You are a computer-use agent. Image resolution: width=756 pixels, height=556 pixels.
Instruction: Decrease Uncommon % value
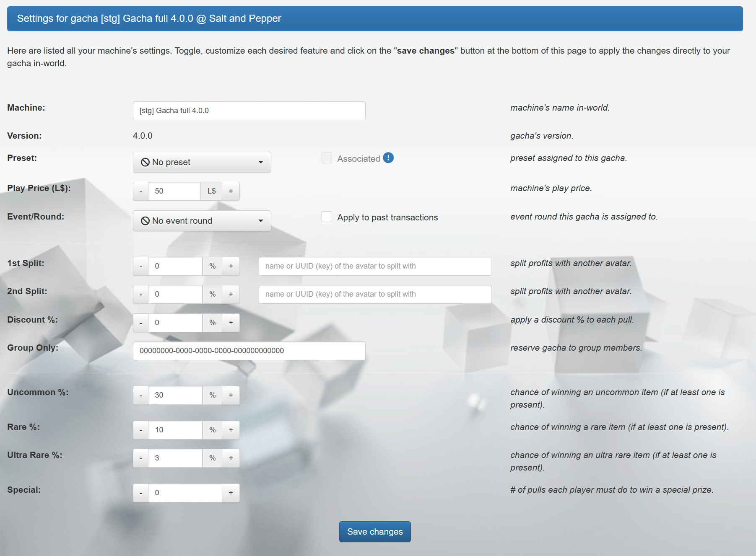click(x=141, y=395)
